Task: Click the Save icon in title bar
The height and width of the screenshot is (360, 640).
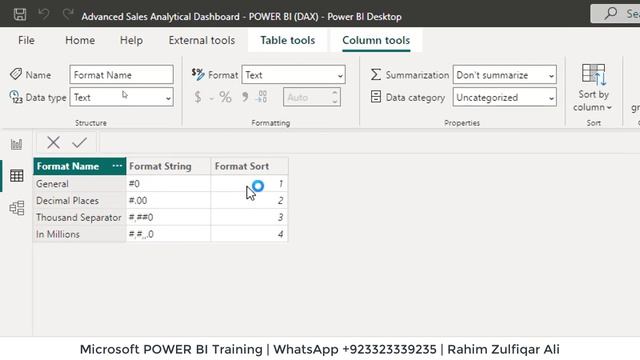Action: point(20,15)
